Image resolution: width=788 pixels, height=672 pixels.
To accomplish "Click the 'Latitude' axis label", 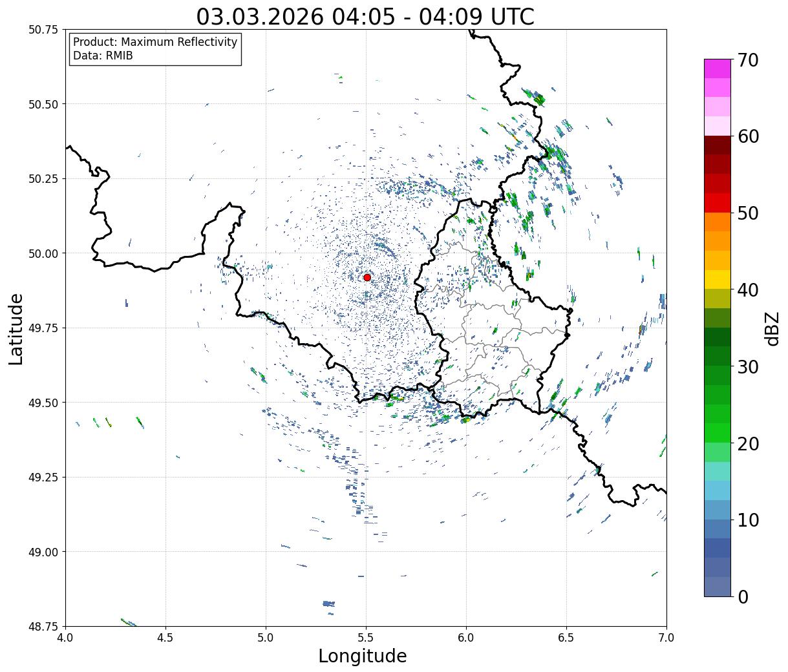I will tap(16, 329).
